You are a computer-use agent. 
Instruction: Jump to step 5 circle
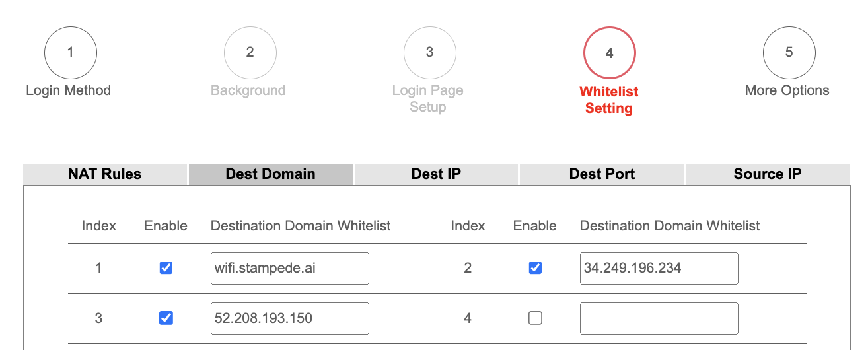click(x=789, y=53)
